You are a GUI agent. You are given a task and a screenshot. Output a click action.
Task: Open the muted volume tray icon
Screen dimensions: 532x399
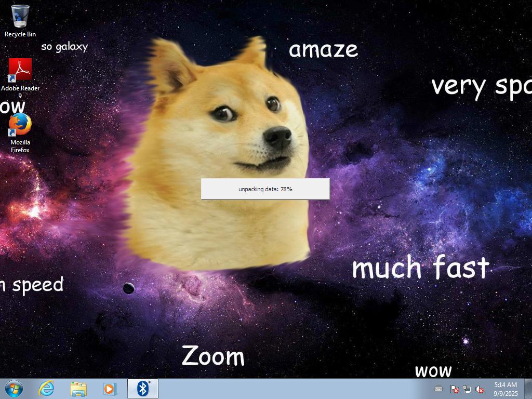click(x=480, y=389)
